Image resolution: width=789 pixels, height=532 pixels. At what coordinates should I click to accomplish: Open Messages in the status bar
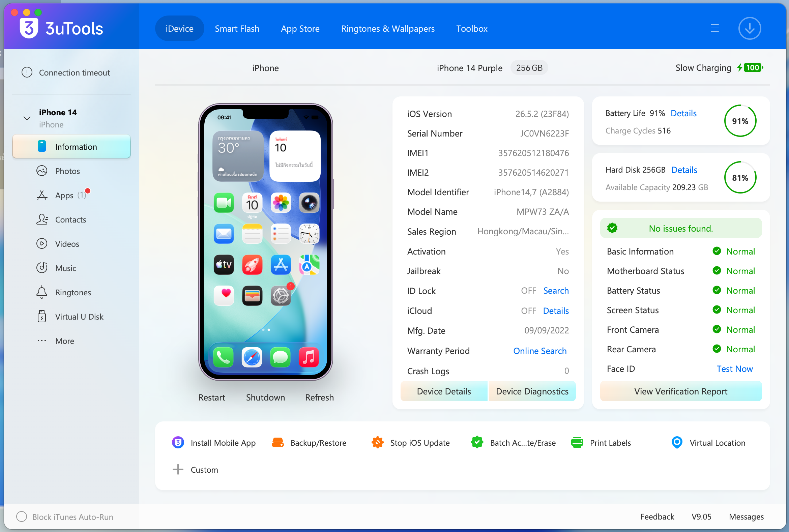point(746,516)
